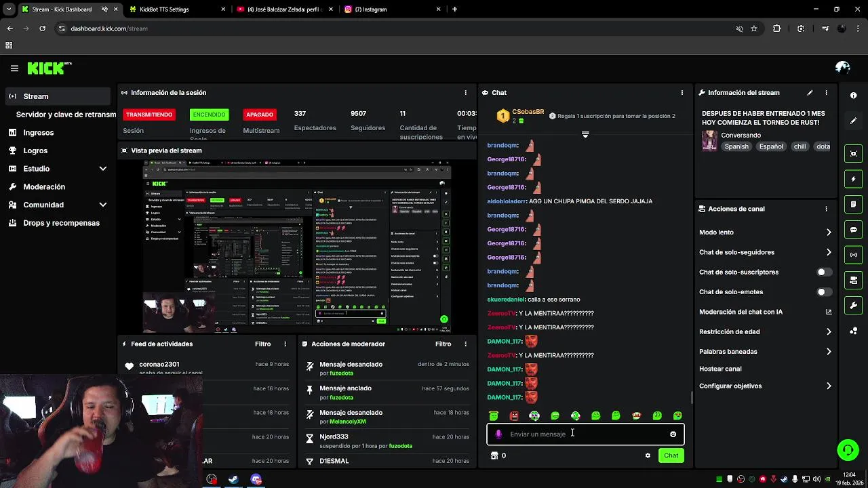
Task: Open Configurar objetivos settings
Action: pos(765,386)
